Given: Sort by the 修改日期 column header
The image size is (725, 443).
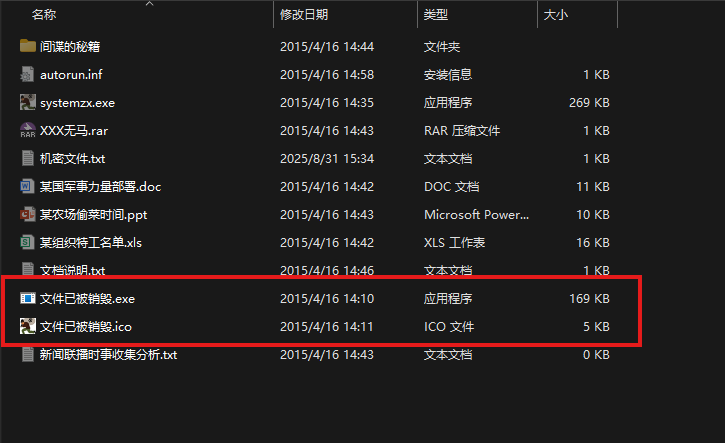Looking at the screenshot, I should pos(304,15).
